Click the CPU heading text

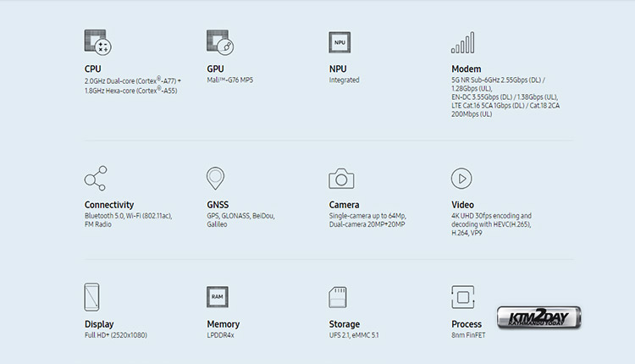pos(93,69)
